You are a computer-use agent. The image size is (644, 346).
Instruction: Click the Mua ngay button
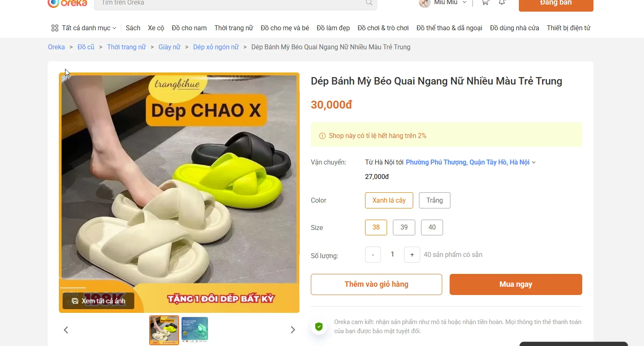(x=516, y=284)
